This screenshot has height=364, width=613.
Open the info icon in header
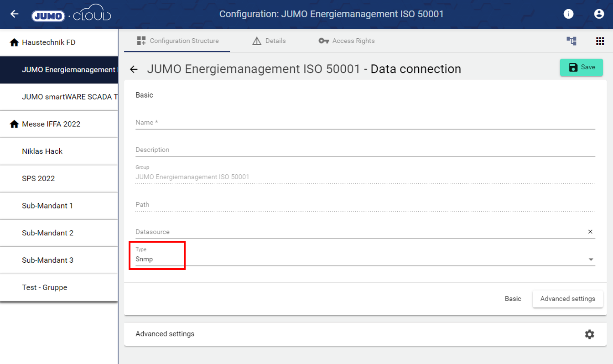(568, 14)
